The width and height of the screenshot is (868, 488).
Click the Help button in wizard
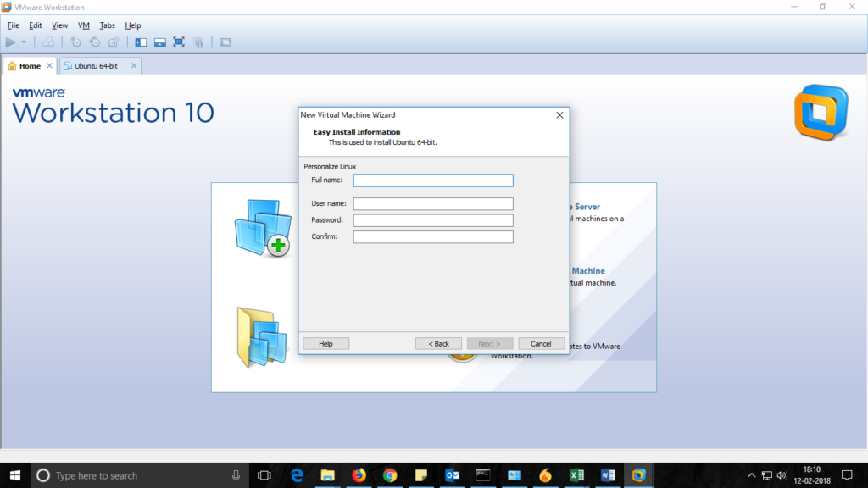325,343
